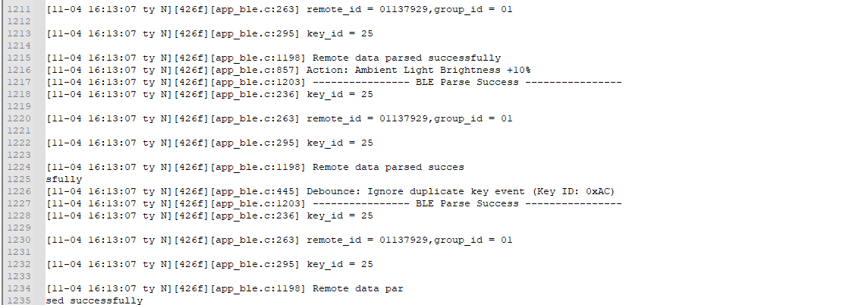Click the wrapped 'sfully' text on line 1225
Viewport: 868px width, 305px height.
pyautogui.click(x=64, y=179)
